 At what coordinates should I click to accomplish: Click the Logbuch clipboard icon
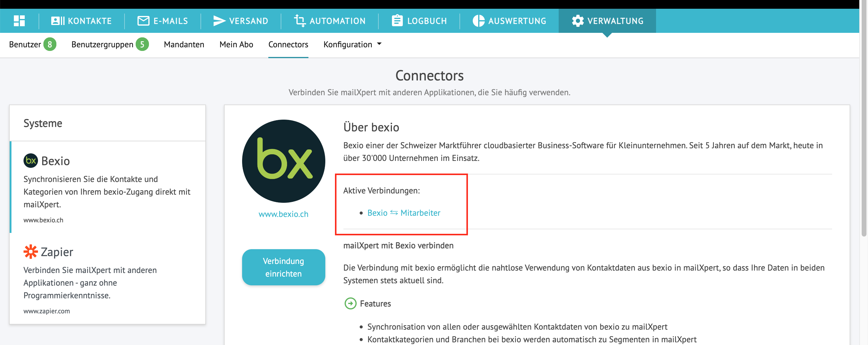[x=397, y=20]
